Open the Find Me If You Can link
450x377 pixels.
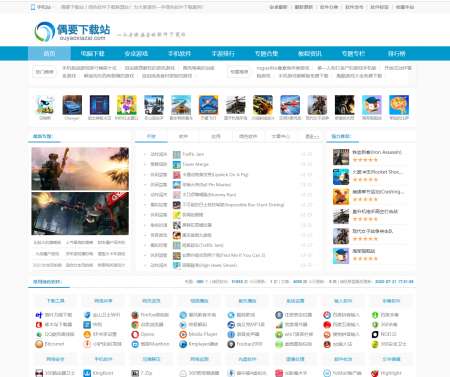point(224,255)
